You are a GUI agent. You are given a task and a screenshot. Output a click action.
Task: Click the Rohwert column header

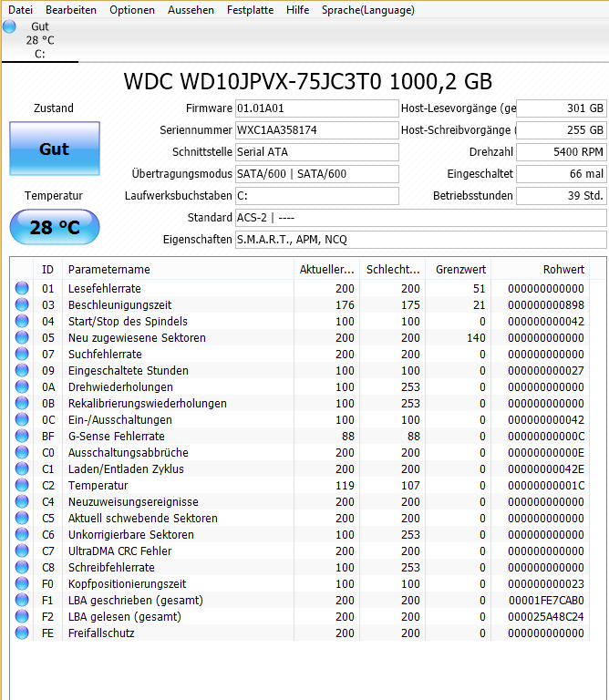pyautogui.click(x=541, y=269)
